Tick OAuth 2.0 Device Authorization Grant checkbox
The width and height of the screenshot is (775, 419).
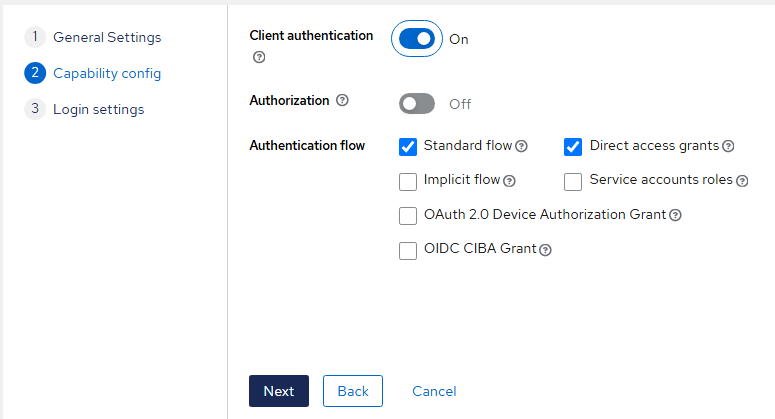(408, 215)
